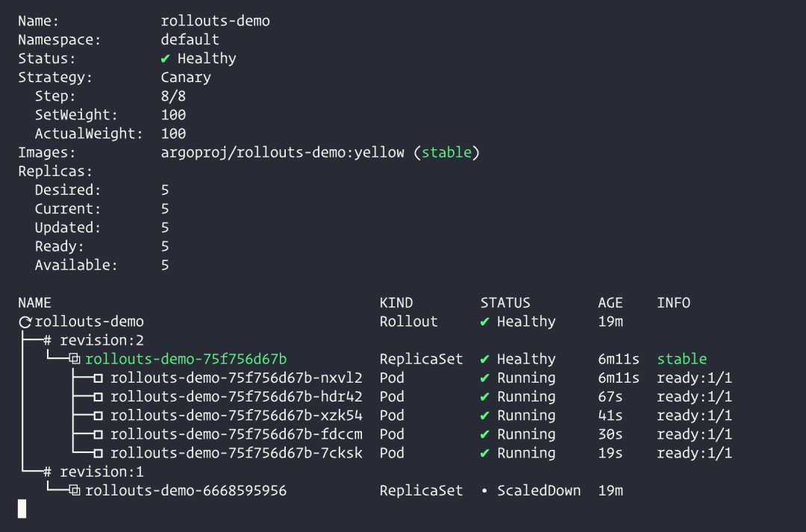Click the pod icon for rollouts-demo-75f756d67b-hdr42
The height and width of the screenshot is (532, 806).
click(99, 397)
